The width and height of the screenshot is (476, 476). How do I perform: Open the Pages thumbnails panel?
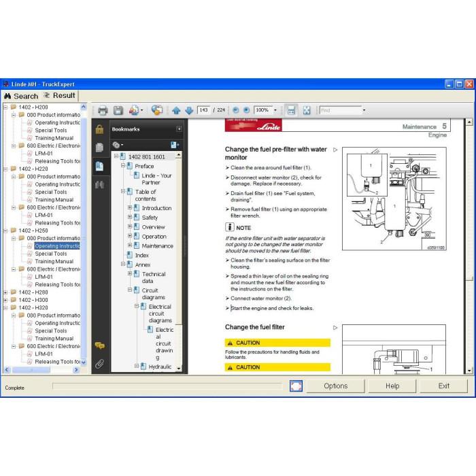(99, 148)
